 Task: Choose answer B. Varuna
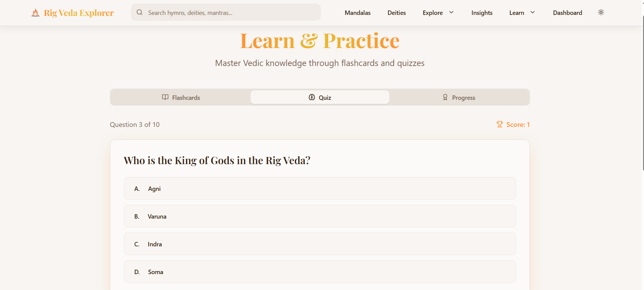[320, 216]
